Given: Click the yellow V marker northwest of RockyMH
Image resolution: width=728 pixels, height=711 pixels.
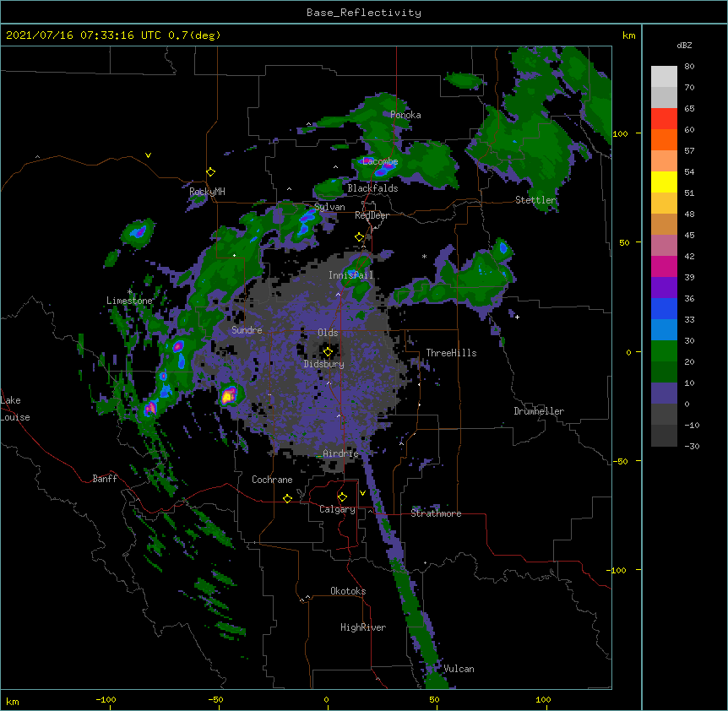Looking at the screenshot, I should pos(148,155).
